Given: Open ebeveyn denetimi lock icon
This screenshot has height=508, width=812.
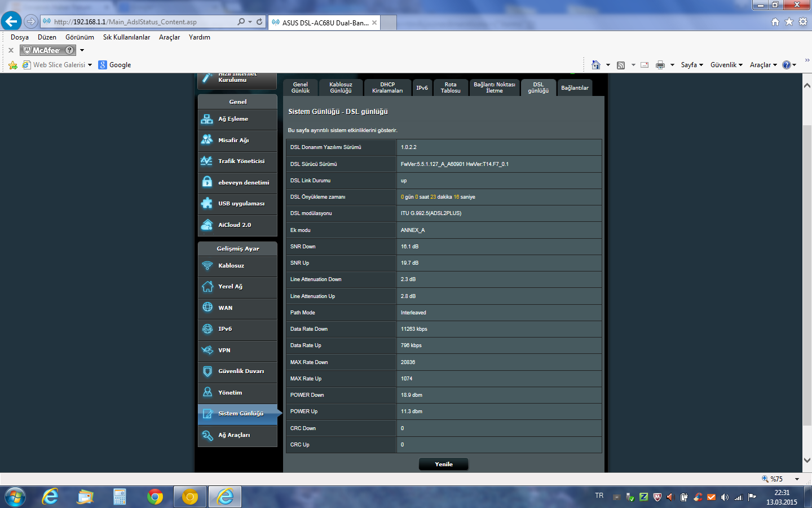Looking at the screenshot, I should (207, 182).
